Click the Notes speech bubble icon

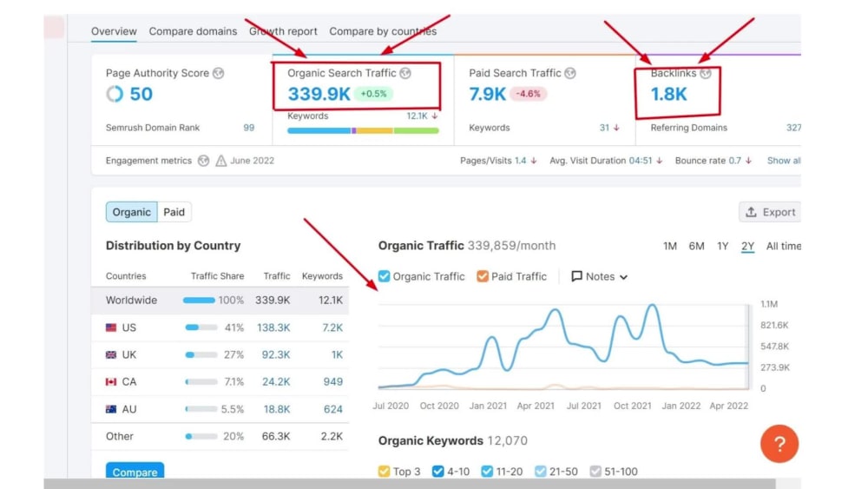click(576, 276)
